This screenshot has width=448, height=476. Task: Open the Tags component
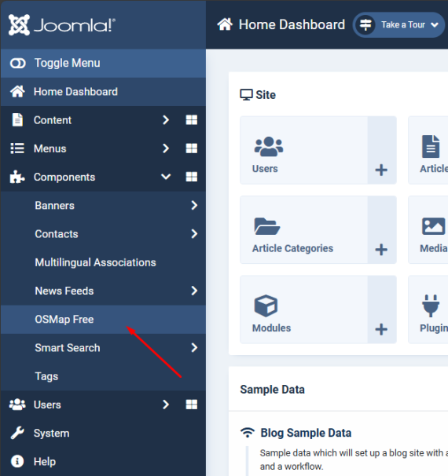(x=46, y=376)
